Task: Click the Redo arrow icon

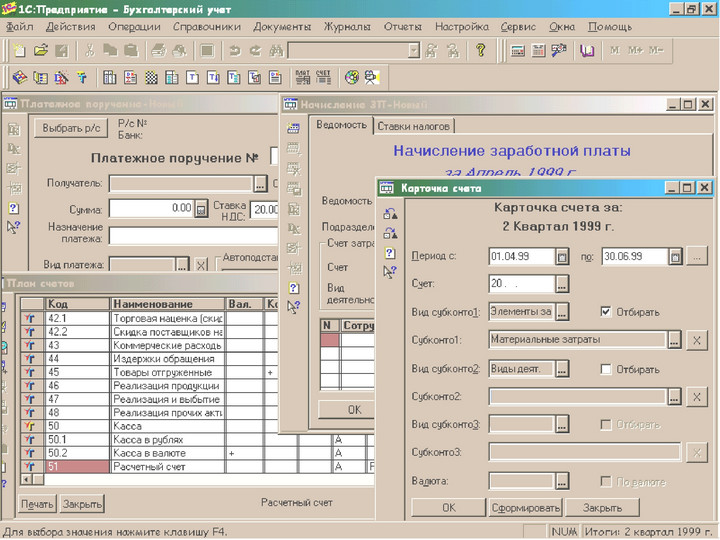Action: [255, 50]
